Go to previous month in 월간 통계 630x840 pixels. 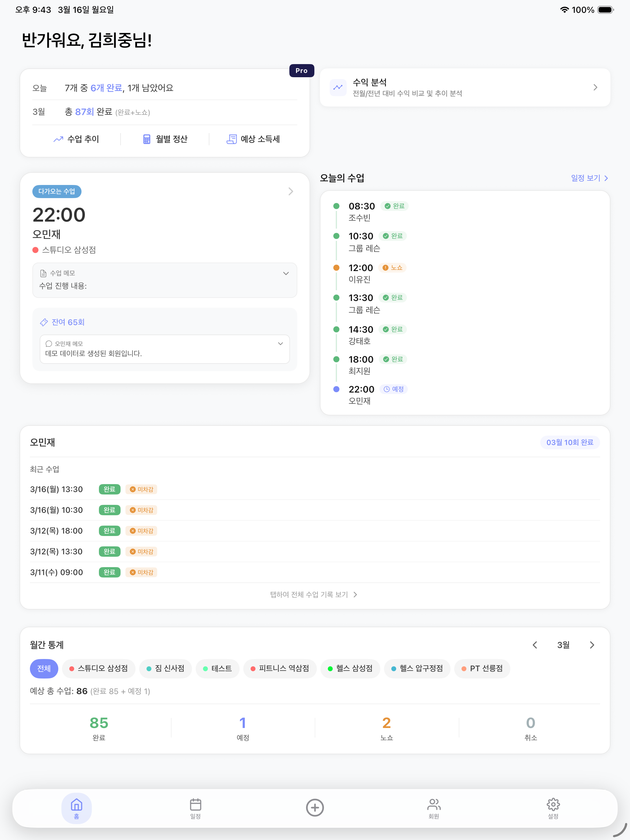point(535,645)
